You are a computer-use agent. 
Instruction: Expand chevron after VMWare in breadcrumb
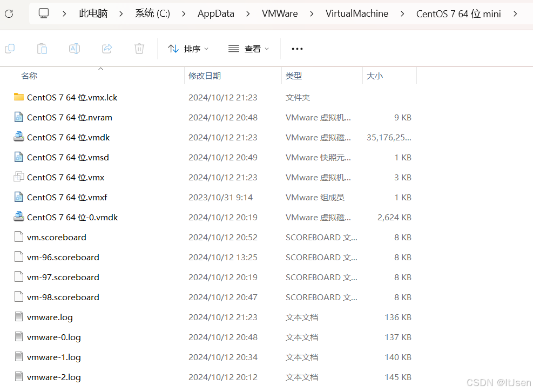tap(312, 13)
